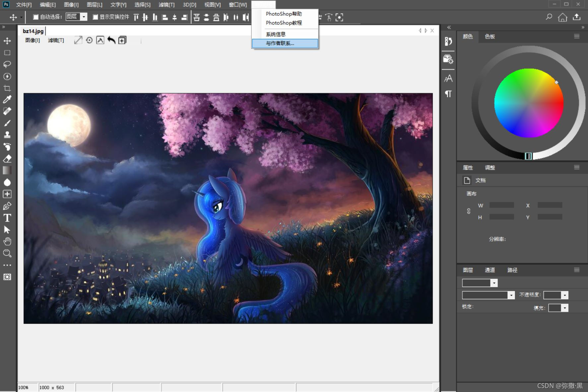Open the 文件[F] menu
This screenshot has width=588, height=392.
tap(24, 5)
